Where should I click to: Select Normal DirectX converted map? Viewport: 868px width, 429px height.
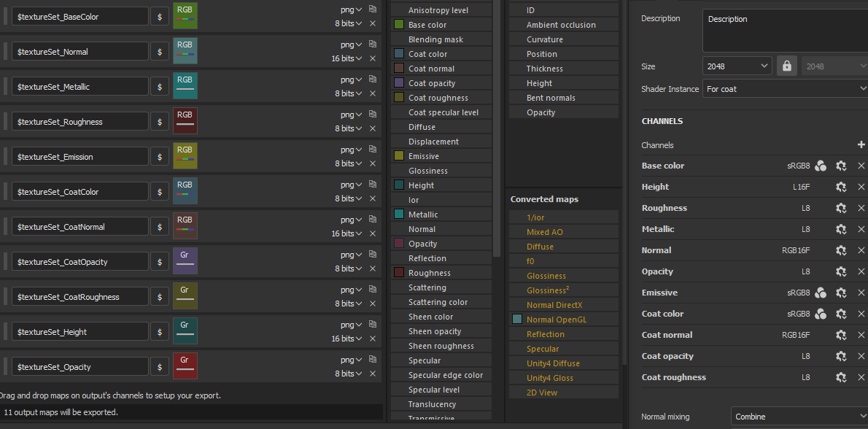[x=564, y=305]
